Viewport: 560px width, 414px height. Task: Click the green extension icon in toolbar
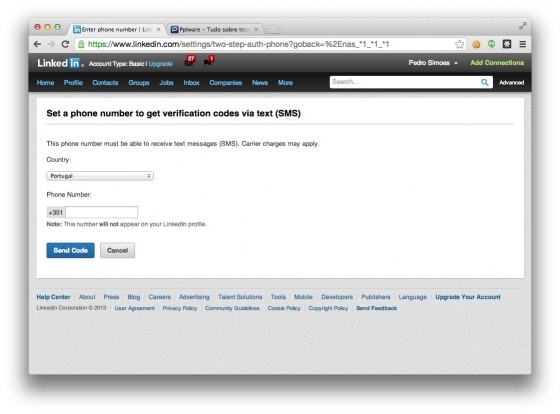[x=491, y=44]
